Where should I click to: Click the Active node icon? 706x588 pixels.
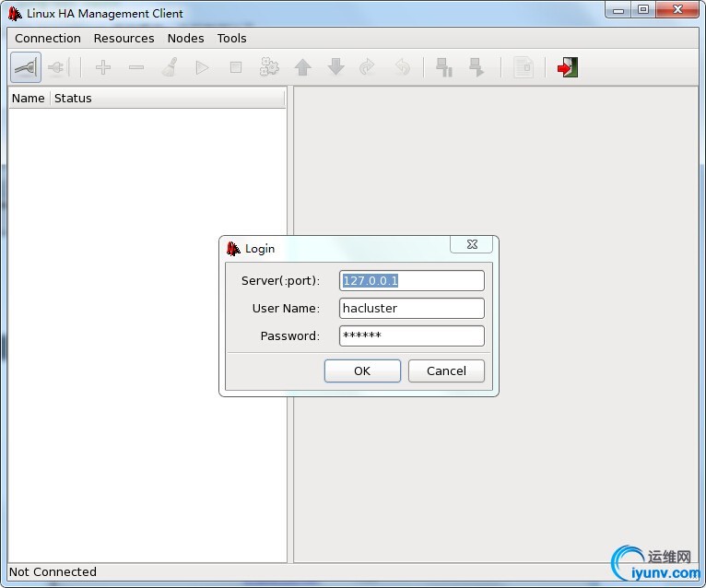pos(477,67)
